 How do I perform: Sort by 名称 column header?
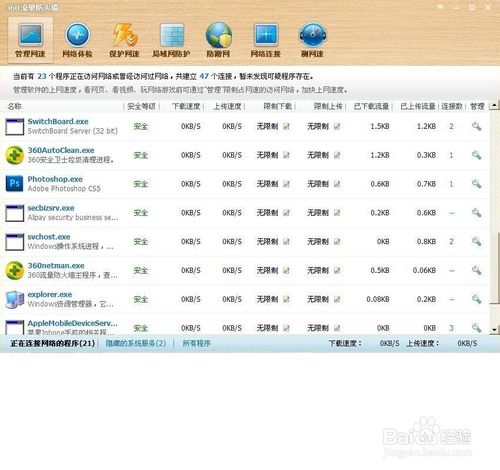(x=15, y=106)
